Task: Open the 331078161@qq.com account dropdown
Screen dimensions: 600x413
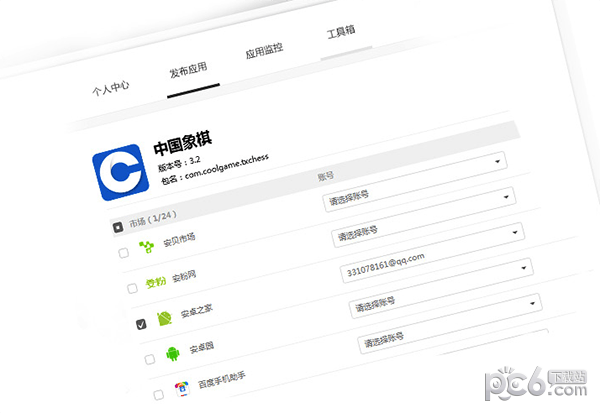Action: (x=432, y=253)
